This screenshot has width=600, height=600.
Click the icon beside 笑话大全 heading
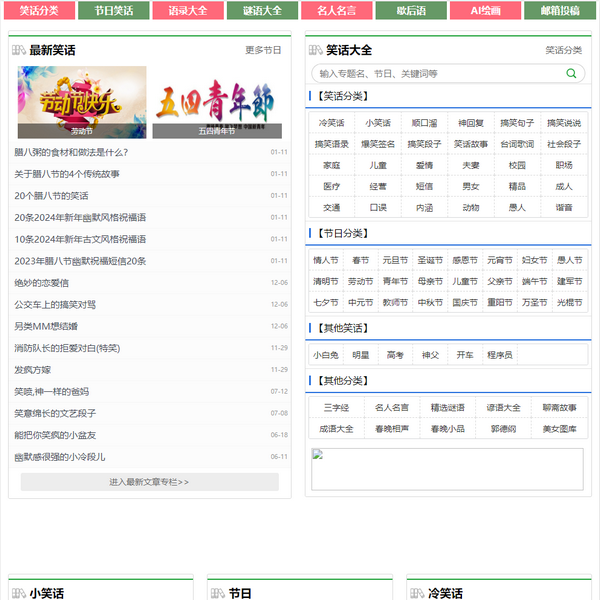(x=316, y=50)
